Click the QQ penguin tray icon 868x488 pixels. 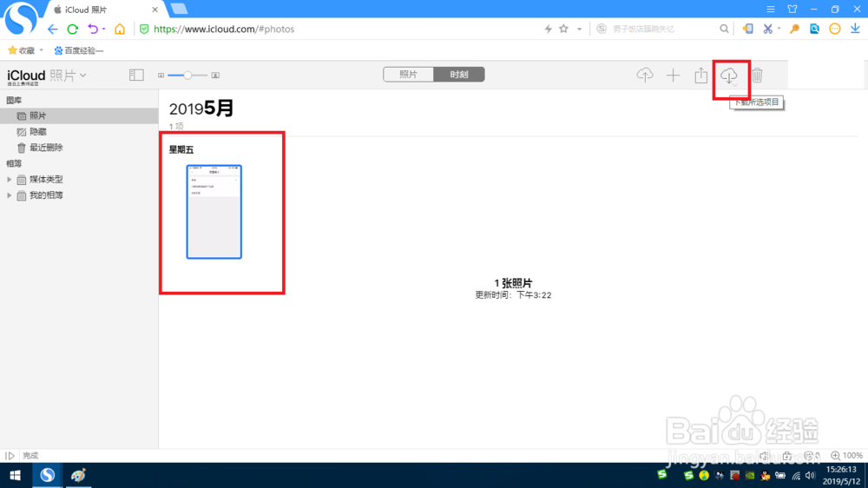(766, 475)
